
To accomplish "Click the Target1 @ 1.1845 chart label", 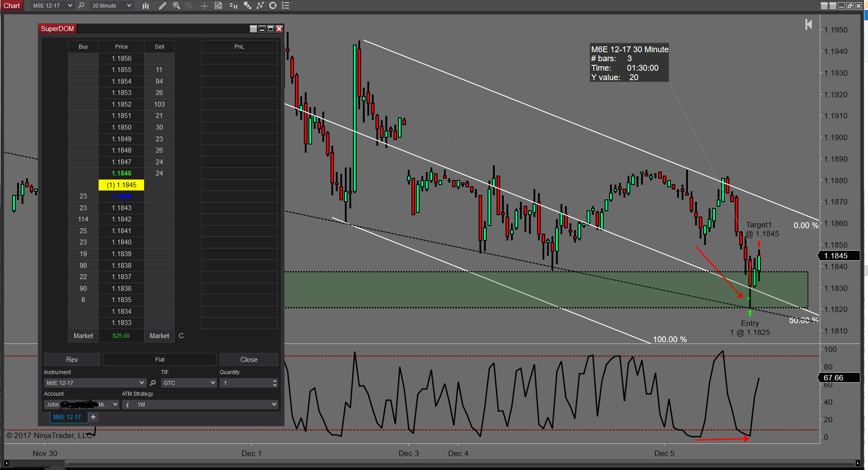I will [762, 229].
